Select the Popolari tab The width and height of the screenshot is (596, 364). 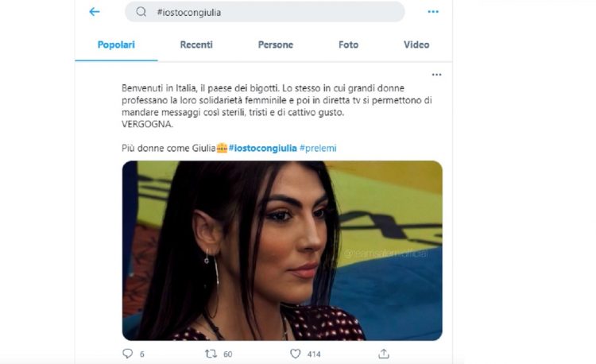tap(116, 45)
